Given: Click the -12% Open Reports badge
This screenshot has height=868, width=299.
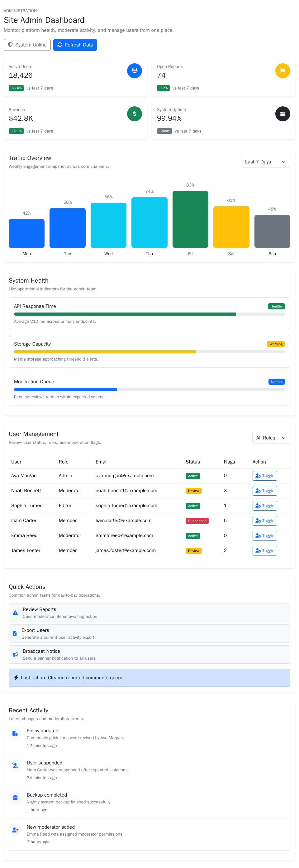Looking at the screenshot, I should click(164, 88).
